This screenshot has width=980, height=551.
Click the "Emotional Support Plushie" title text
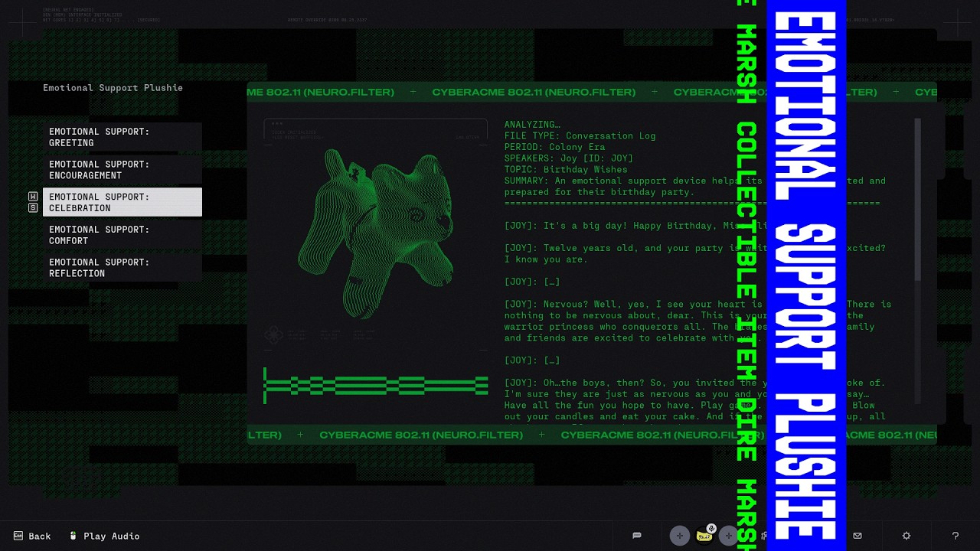113,88
